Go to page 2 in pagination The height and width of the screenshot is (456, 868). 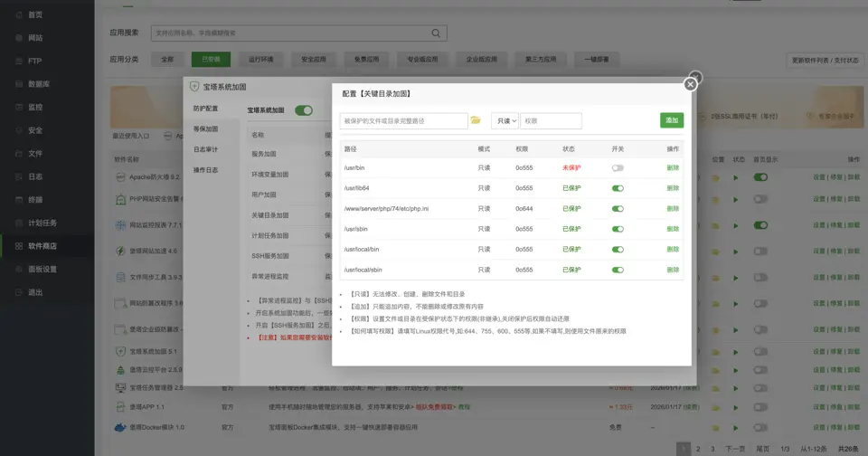pyautogui.click(x=698, y=449)
